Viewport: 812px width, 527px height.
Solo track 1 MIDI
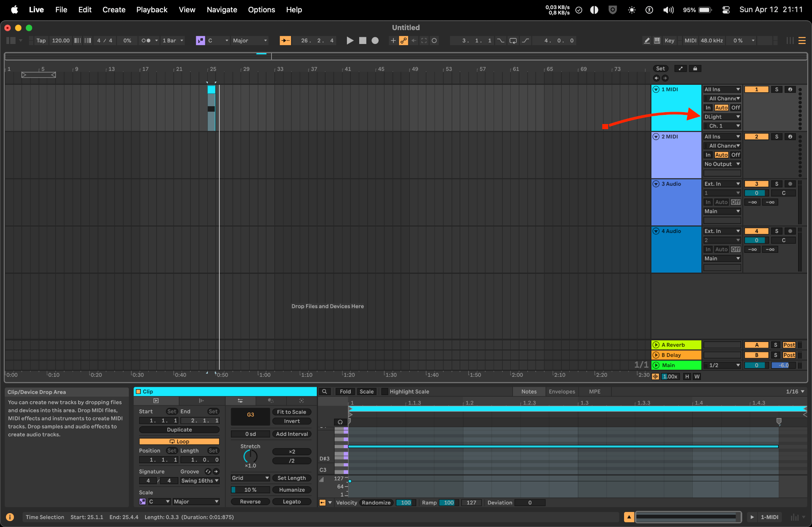click(776, 90)
